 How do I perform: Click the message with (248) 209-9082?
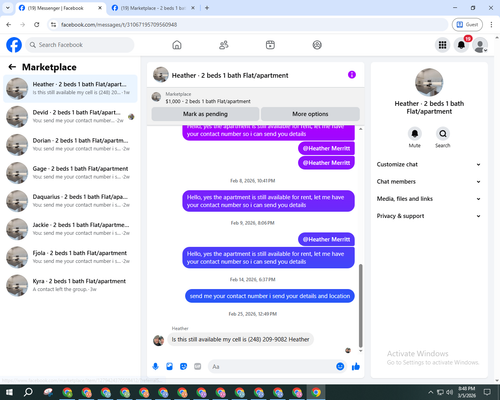coord(240,339)
